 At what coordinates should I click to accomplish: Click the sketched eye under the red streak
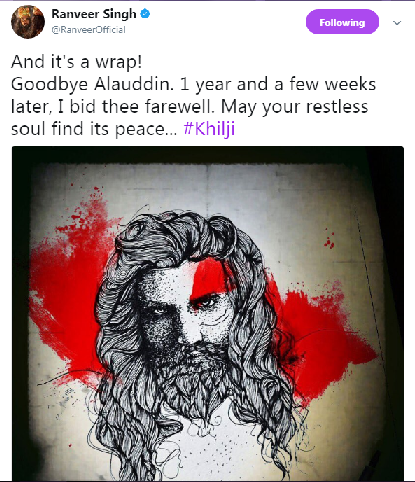208,303
